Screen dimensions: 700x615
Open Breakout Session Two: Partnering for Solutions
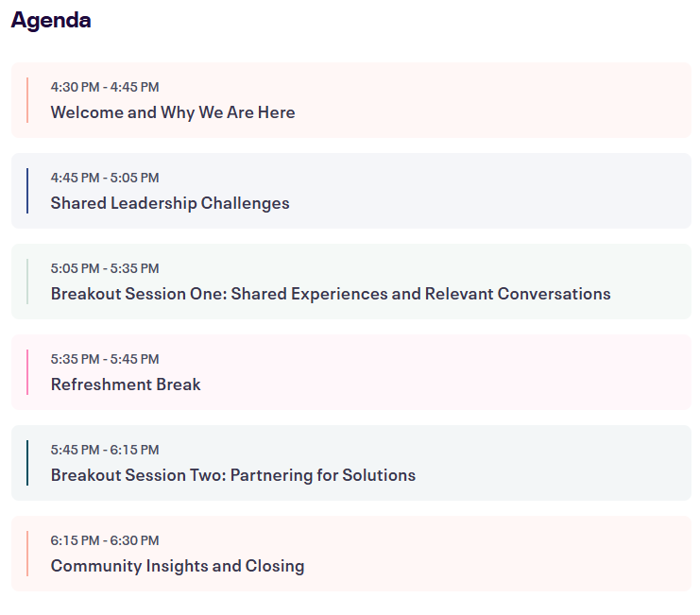233,474
